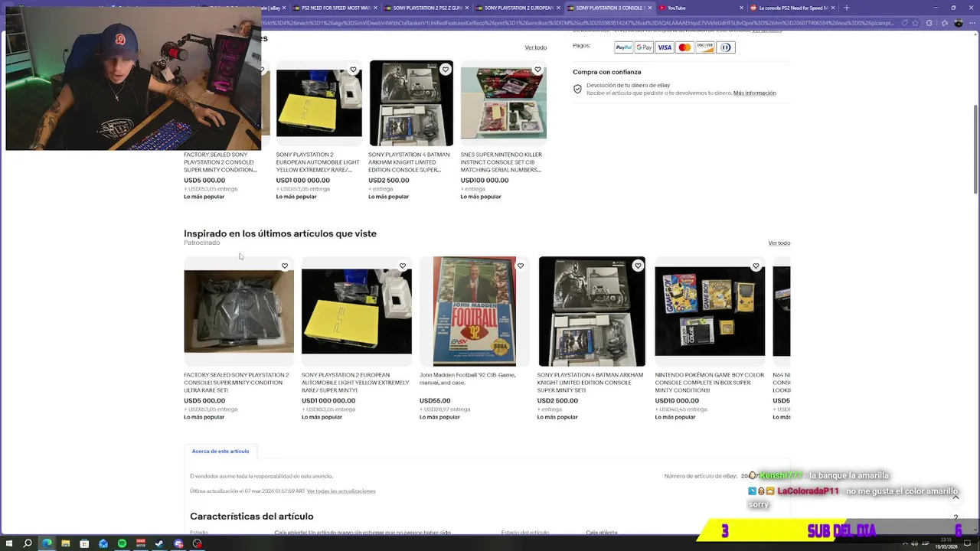Open NINTENDO POKÉMON GAME BOY COLOR title
Image resolution: width=980 pixels, height=551 pixels.
(x=710, y=383)
